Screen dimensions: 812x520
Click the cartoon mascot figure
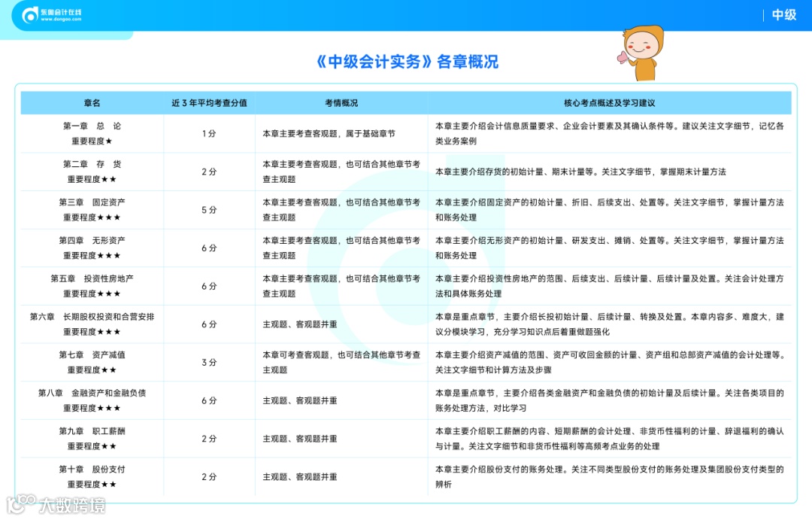(641, 53)
